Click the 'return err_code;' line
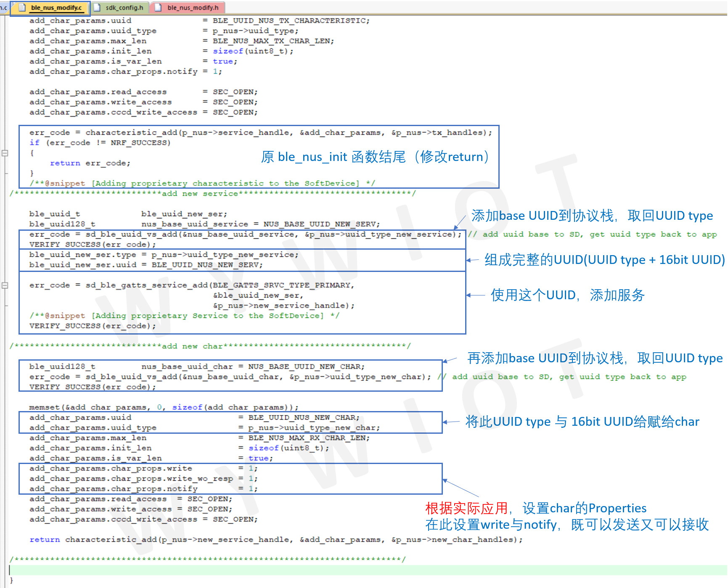 click(90, 163)
